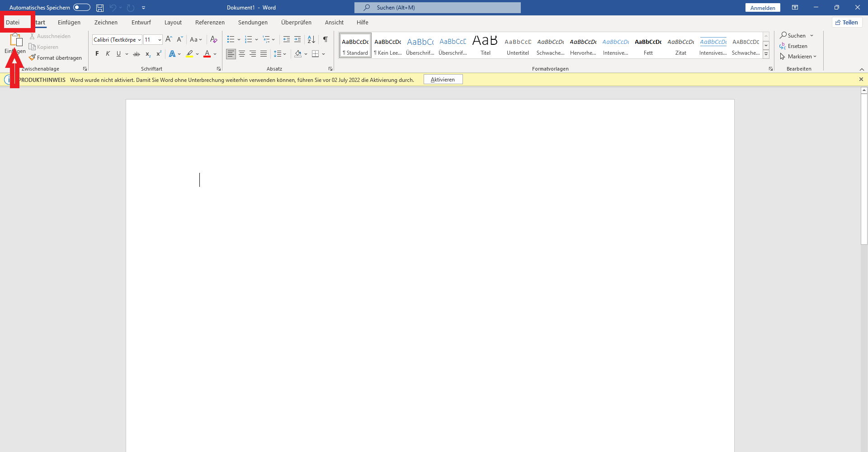
Task: Open the Datei tab
Action: (x=13, y=22)
